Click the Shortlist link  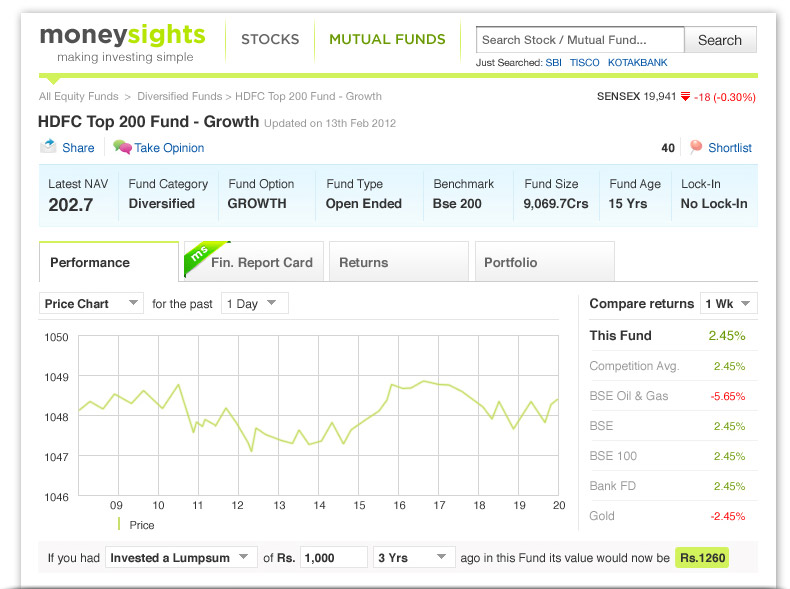coord(730,148)
